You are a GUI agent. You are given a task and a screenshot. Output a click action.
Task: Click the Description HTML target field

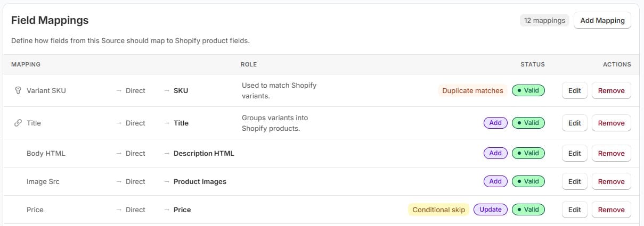203,153
